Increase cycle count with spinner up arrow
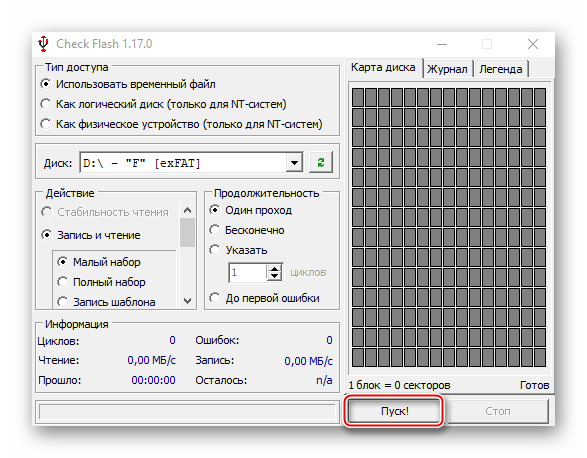 274,269
